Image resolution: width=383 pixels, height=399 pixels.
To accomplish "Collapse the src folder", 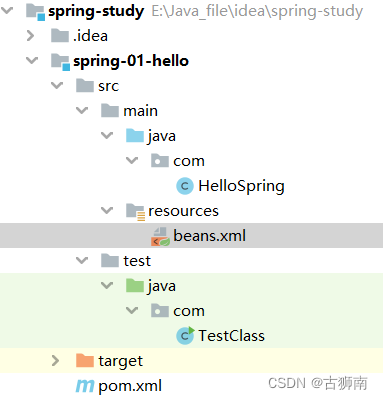I will coord(57,86).
